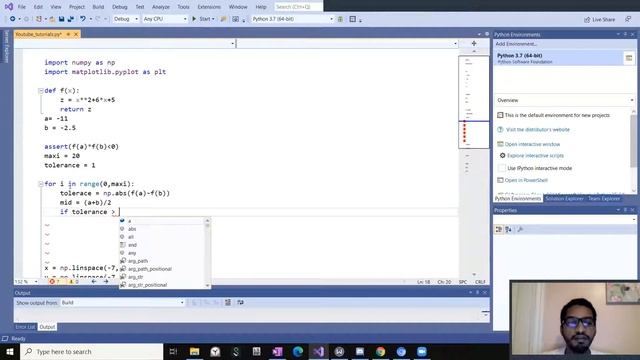This screenshot has height=360, width=640.
Task: Click the autocomplete list scrollbar down arrow
Action: (207, 285)
